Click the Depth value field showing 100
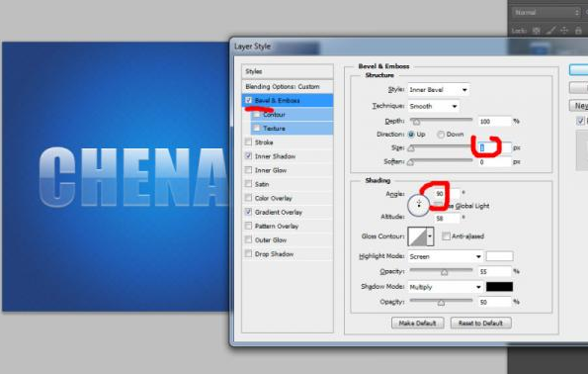Screen dimensions: 588x374 pyautogui.click(x=495, y=122)
